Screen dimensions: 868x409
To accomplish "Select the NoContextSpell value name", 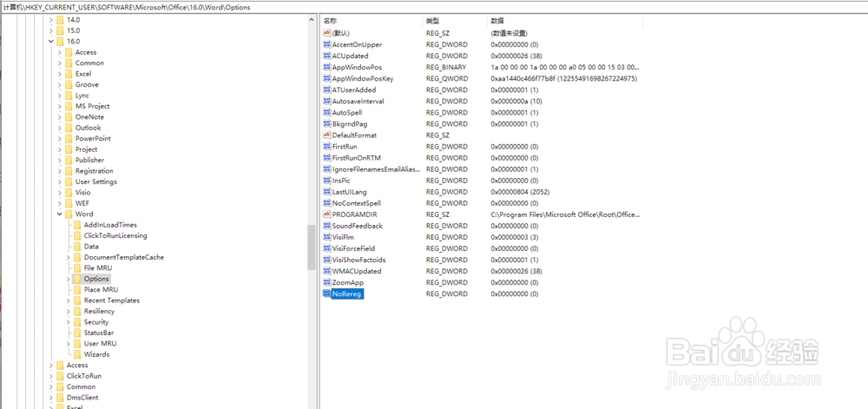I will [357, 203].
